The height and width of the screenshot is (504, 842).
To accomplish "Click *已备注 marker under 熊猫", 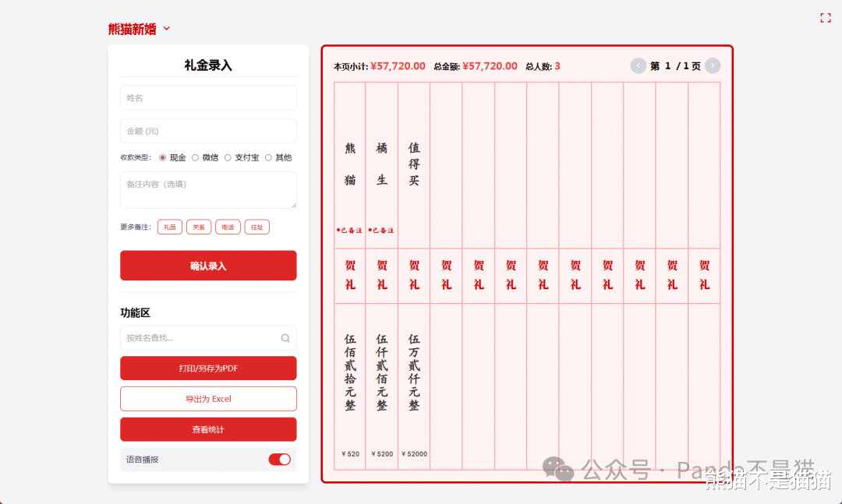I will pyautogui.click(x=349, y=231).
